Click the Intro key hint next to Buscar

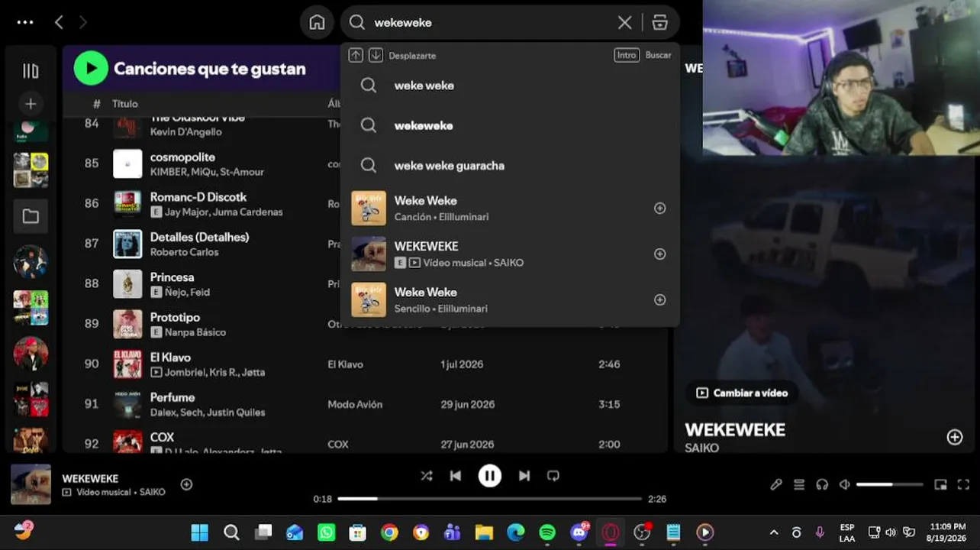point(627,55)
